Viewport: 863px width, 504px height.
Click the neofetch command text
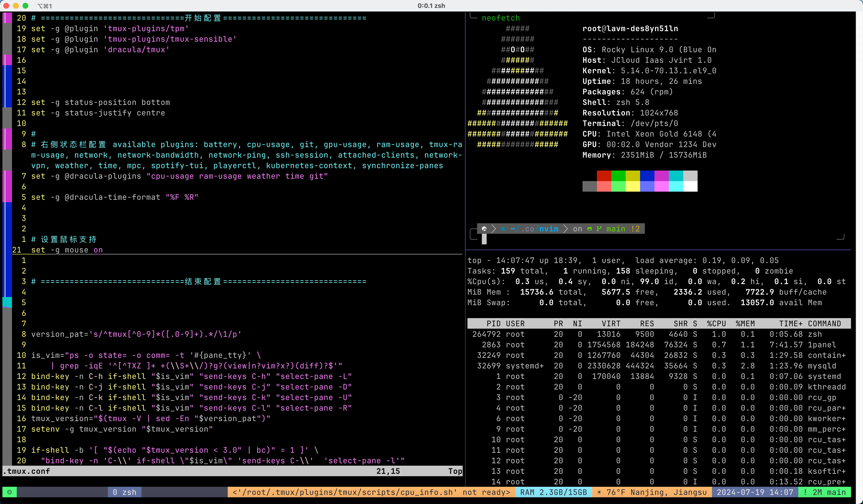501,18
